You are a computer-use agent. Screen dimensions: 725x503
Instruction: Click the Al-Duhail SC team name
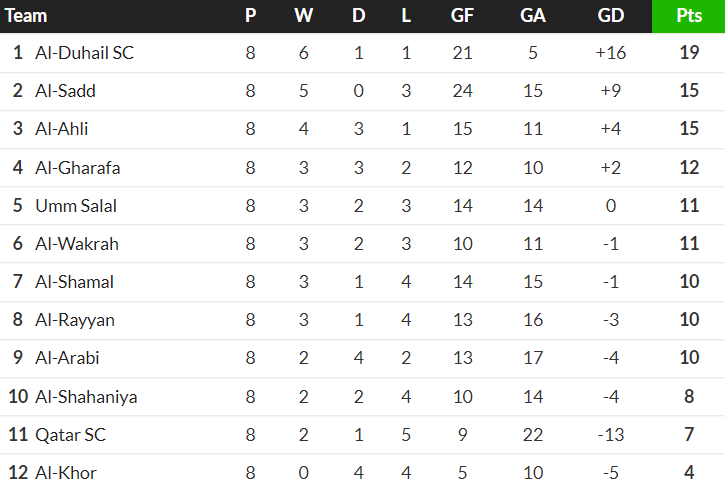(x=84, y=53)
